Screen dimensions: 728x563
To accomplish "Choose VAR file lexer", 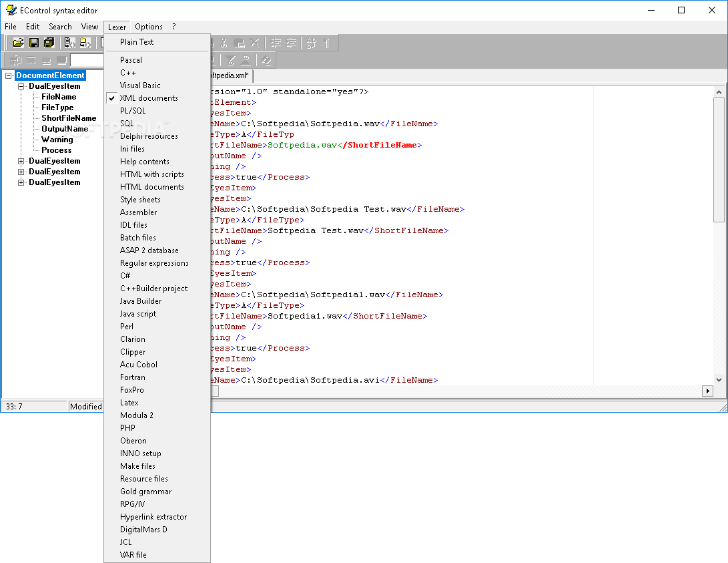I will tap(157, 555).
